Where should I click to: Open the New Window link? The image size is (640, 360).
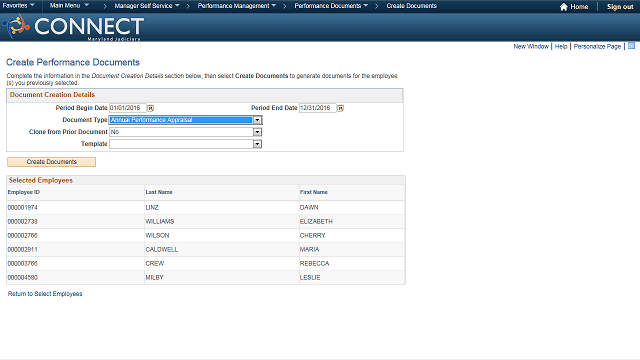coord(531,47)
